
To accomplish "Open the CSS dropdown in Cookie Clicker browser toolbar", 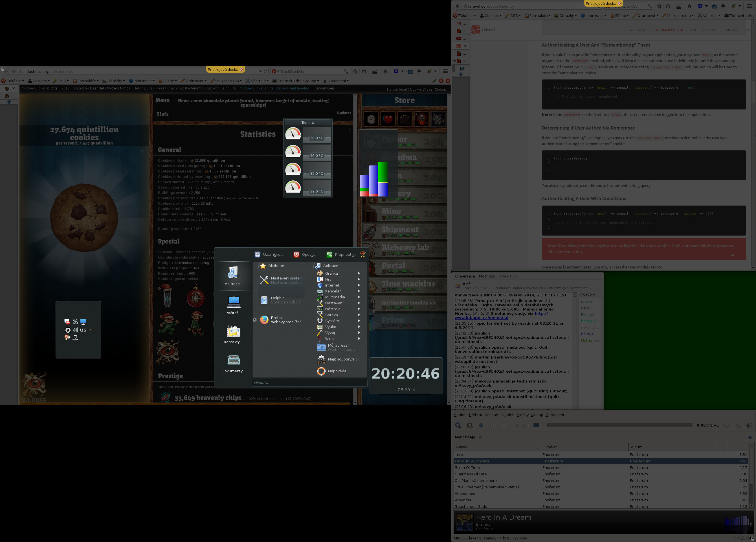I will (x=61, y=81).
